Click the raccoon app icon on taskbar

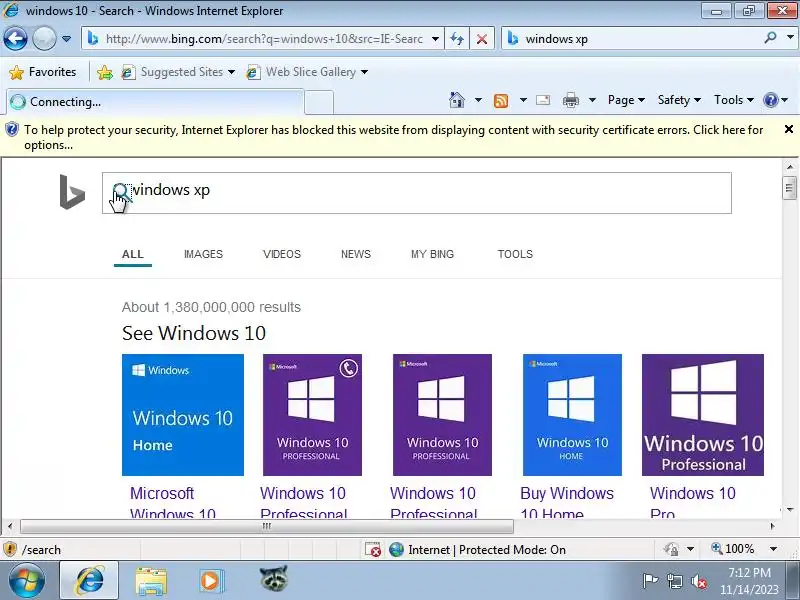273,579
